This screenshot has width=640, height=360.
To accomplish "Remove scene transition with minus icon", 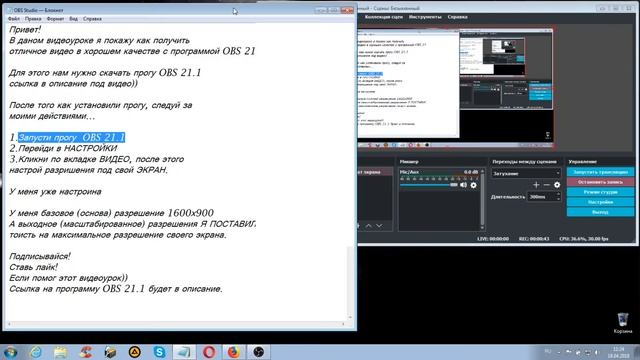I will coord(547,185).
